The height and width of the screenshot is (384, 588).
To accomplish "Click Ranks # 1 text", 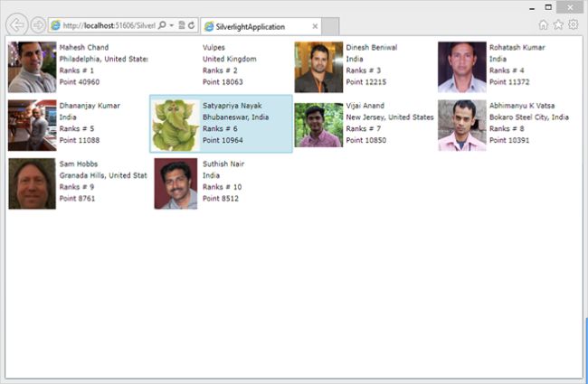I will click(77, 70).
